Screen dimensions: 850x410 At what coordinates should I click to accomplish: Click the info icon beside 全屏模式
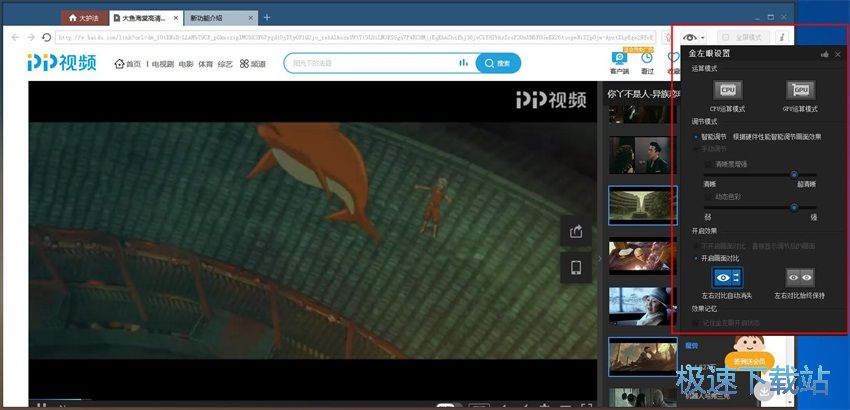[781, 37]
